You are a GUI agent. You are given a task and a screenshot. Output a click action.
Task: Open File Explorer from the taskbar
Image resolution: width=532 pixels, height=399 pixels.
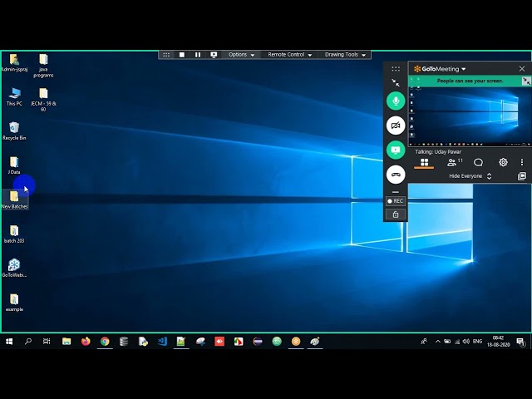[x=66, y=342]
